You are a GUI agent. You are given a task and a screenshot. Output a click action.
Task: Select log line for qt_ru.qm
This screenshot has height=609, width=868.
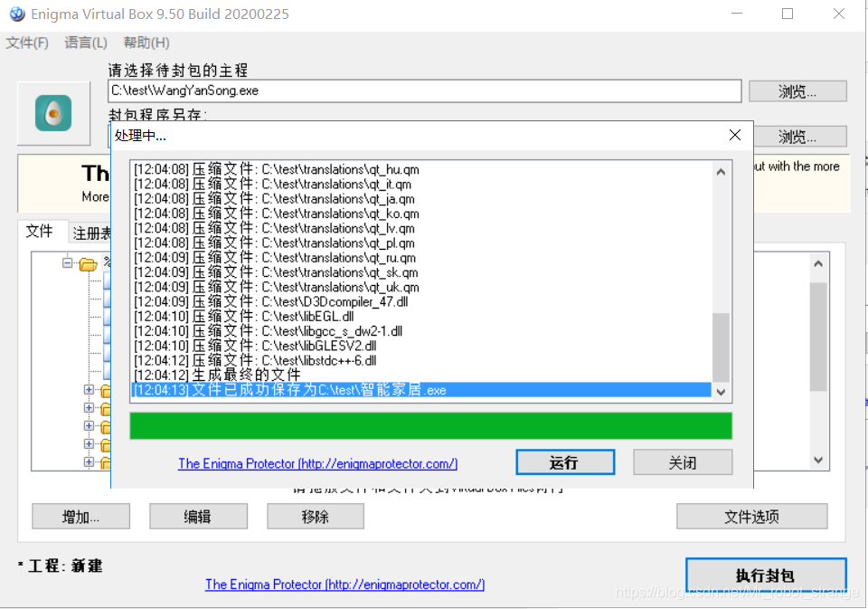421,258
